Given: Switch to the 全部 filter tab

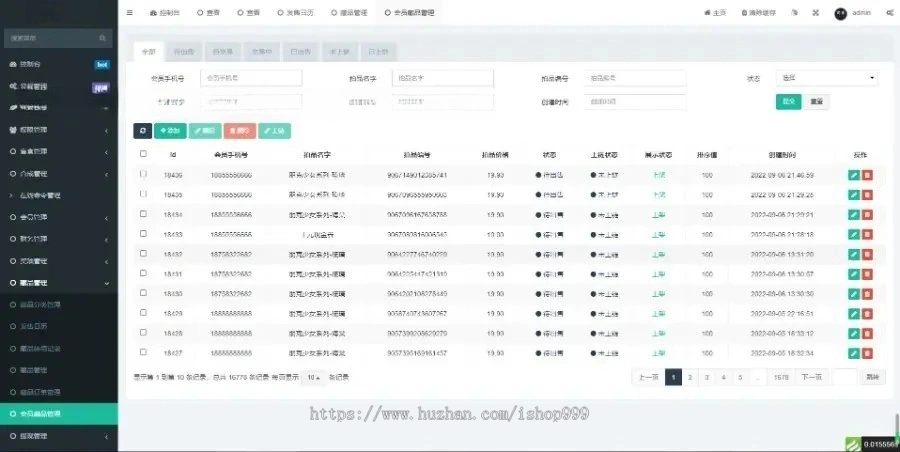Looking at the screenshot, I should pyautogui.click(x=149, y=52).
